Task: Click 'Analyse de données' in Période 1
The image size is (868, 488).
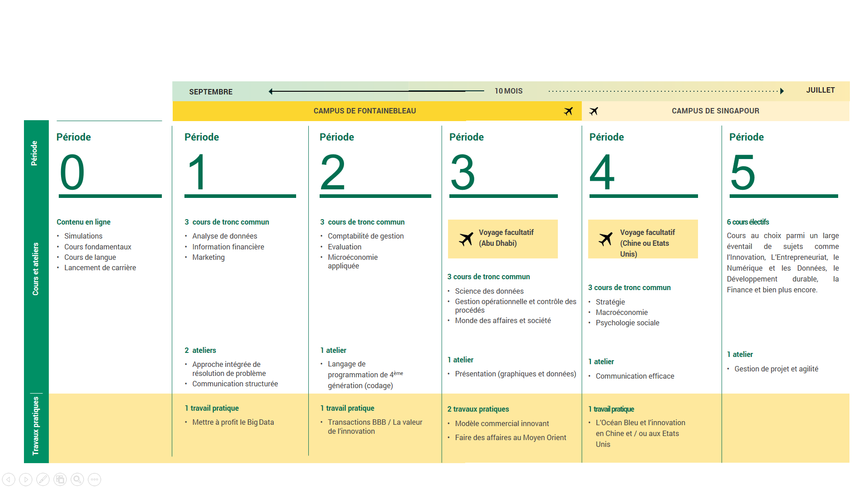Action: click(x=225, y=236)
